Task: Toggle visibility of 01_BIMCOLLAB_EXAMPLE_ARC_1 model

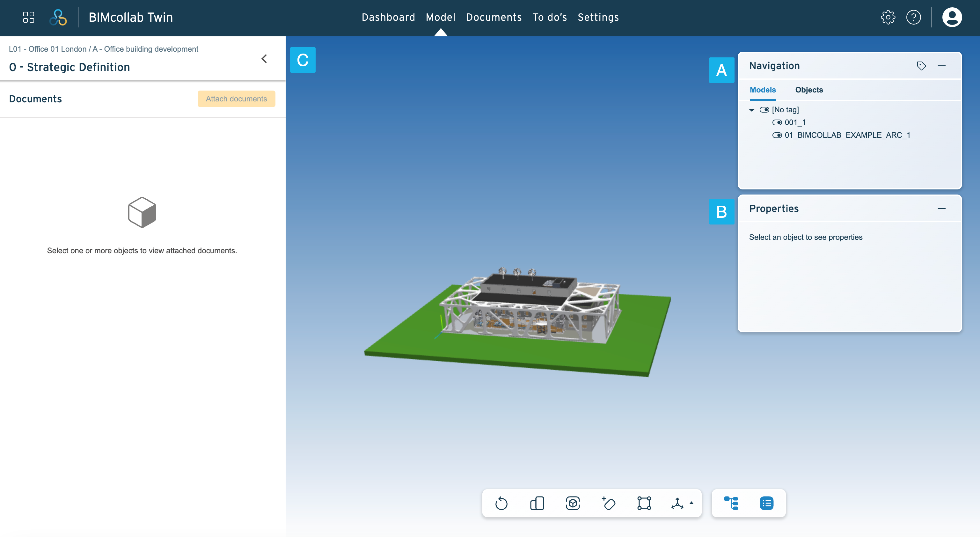Action: click(x=777, y=135)
